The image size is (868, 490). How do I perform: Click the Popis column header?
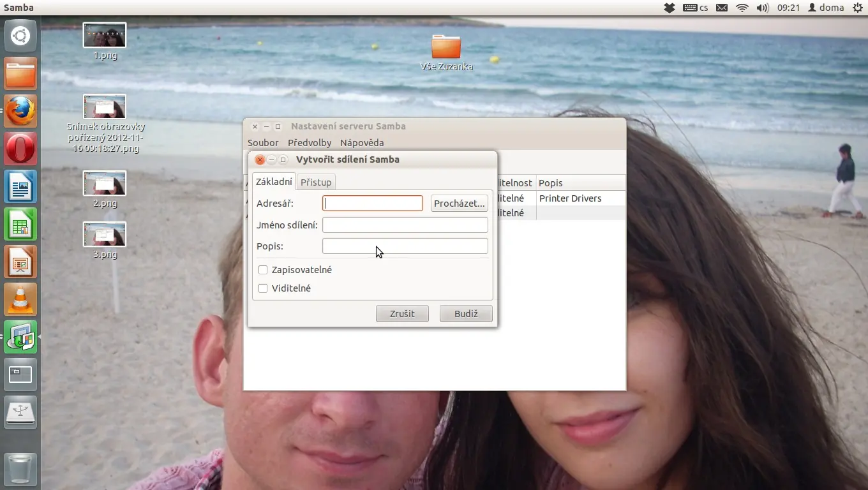pyautogui.click(x=581, y=183)
